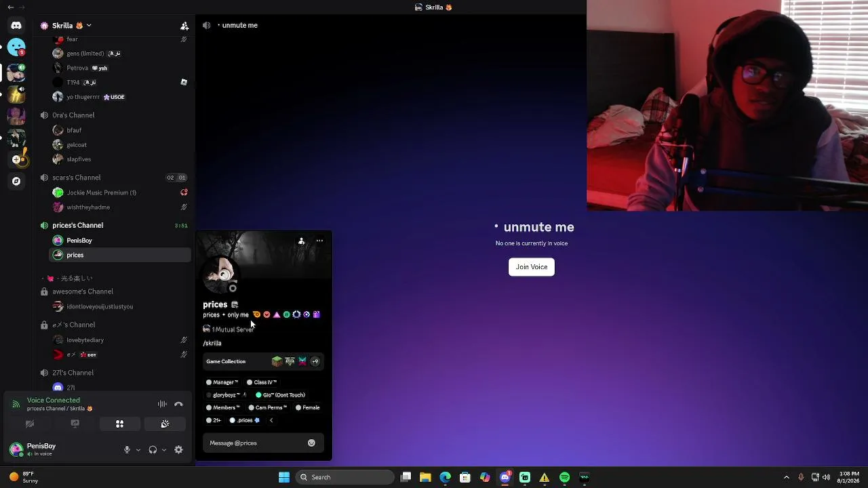Viewport: 868px width, 488px height.
Task: Click the Discord taskbar icon
Action: 505,477
